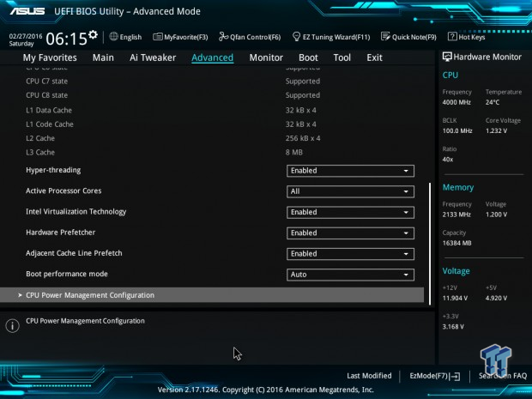Click the L1 Data Cache row
The height and width of the screenshot is (399, 532).
[172, 111]
